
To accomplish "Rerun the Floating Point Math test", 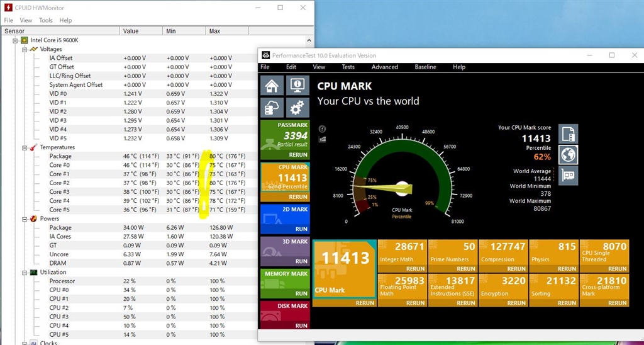I will coord(415,303).
